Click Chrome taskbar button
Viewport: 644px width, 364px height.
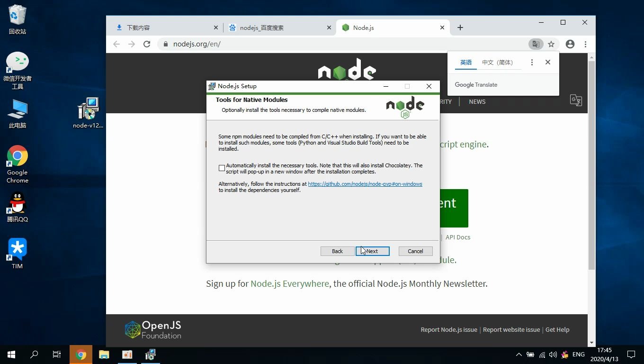[x=81, y=355]
